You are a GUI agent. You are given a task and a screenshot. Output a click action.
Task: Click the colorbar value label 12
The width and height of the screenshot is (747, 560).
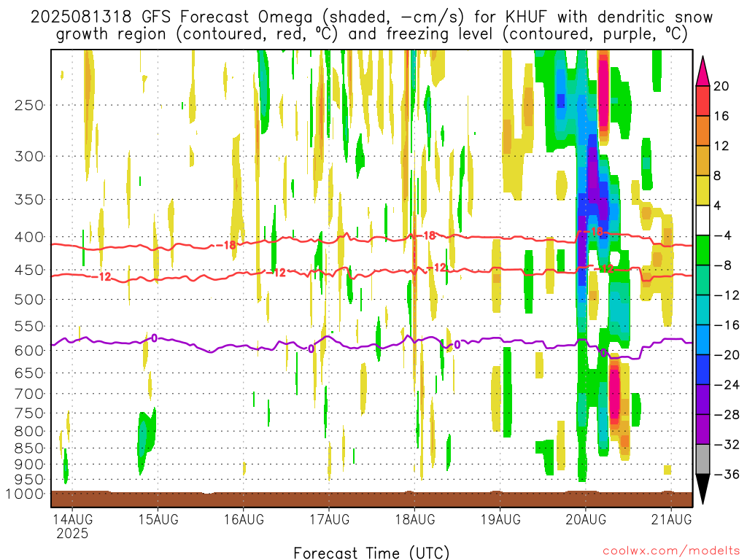pyautogui.click(x=721, y=146)
